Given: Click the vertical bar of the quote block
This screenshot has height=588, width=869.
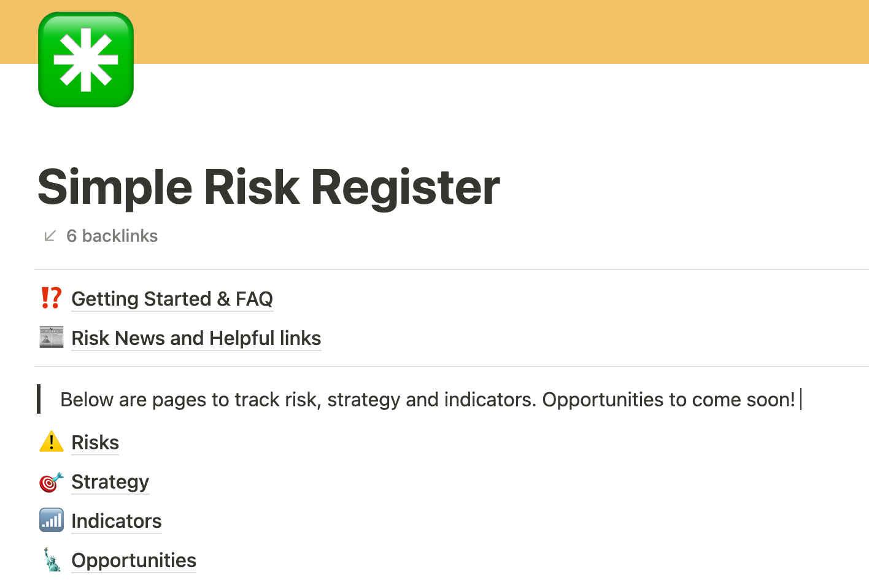Looking at the screenshot, I should click(39, 399).
